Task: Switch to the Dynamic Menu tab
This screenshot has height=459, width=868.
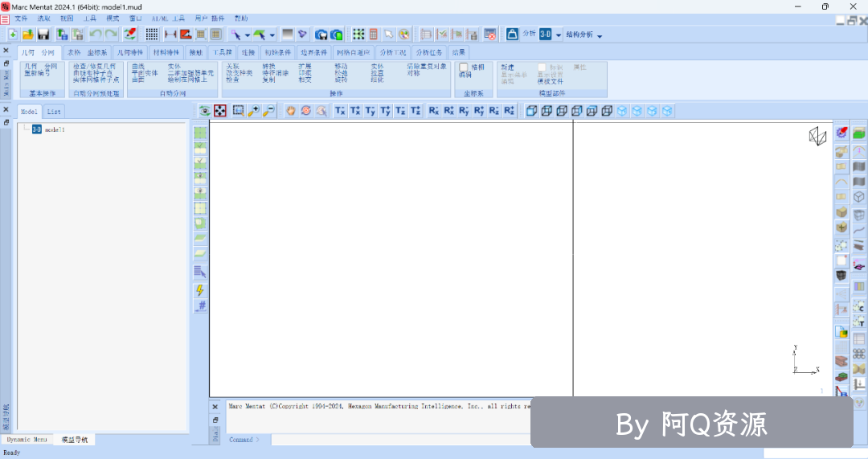Action: tap(27, 440)
